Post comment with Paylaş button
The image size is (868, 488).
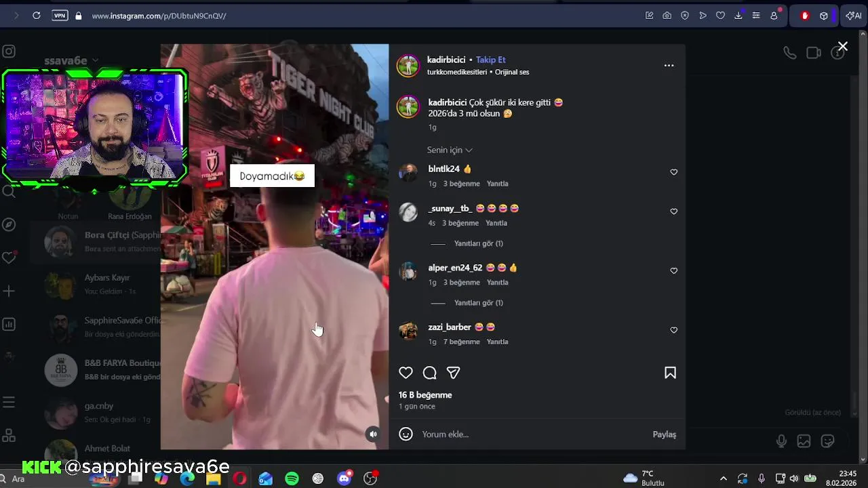(664, 434)
